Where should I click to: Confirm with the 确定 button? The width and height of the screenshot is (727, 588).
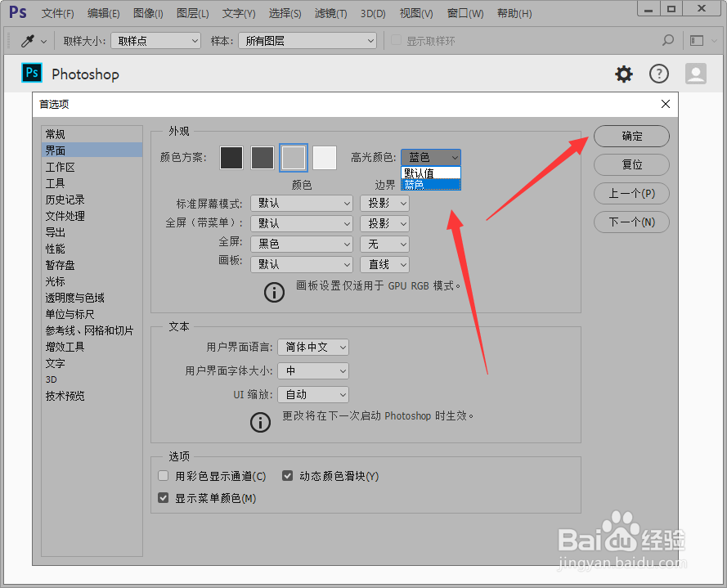(x=631, y=137)
